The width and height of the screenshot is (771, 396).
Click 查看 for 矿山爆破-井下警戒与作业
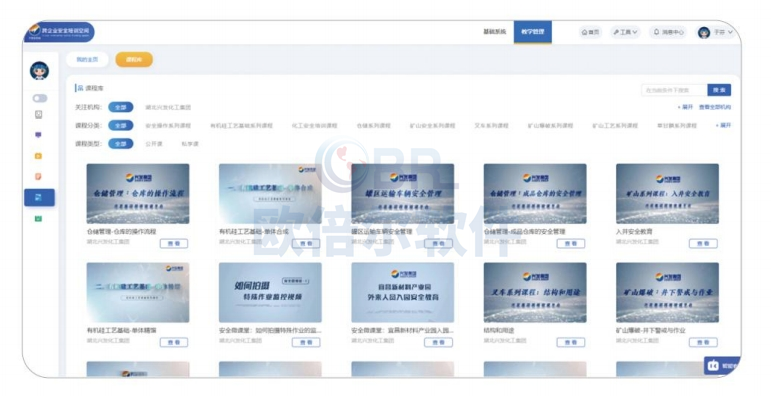703,342
